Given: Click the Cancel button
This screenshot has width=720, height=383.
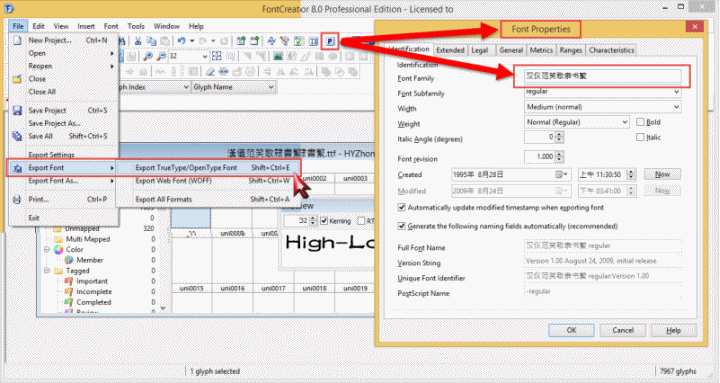Looking at the screenshot, I should (x=623, y=330).
